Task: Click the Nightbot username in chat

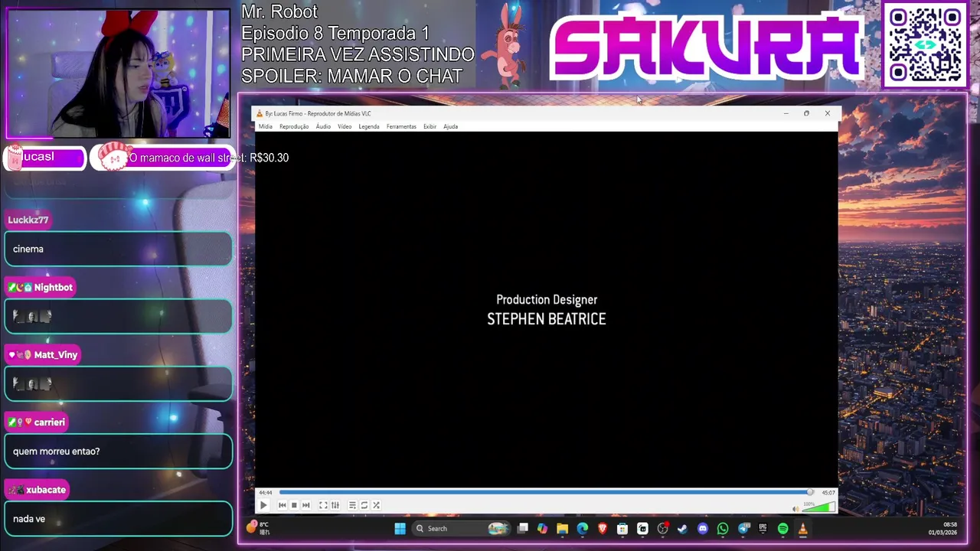Action: [x=53, y=287]
